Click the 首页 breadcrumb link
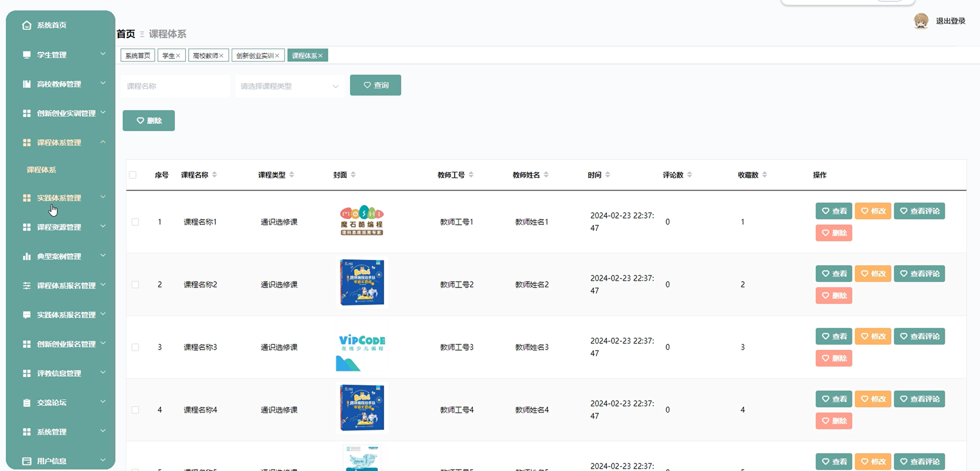Image resolution: width=980 pixels, height=471 pixels. click(126, 34)
